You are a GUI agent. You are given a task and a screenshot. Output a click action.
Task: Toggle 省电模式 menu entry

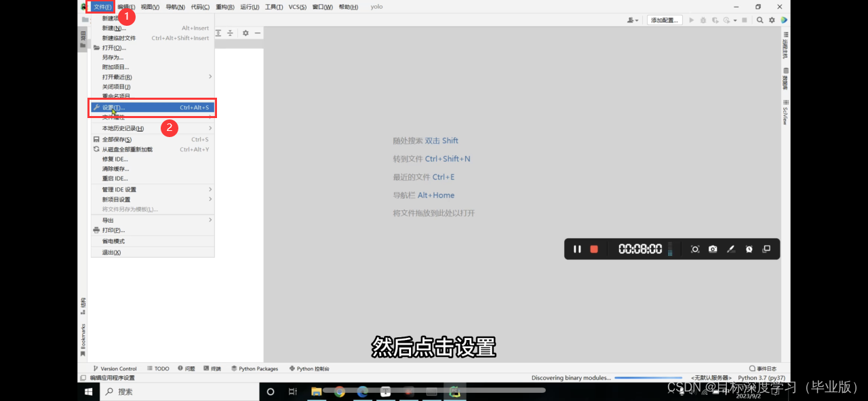[153, 241]
